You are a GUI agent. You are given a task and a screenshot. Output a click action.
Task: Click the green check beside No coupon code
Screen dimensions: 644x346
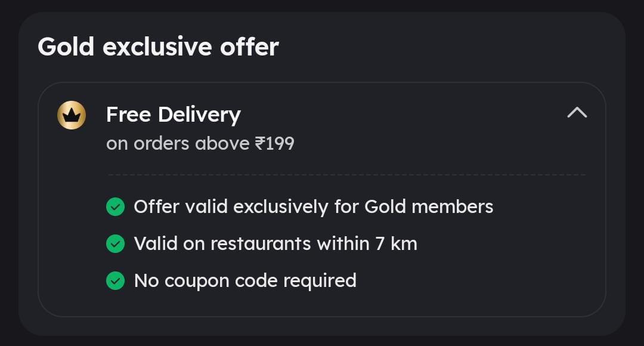[x=115, y=280]
